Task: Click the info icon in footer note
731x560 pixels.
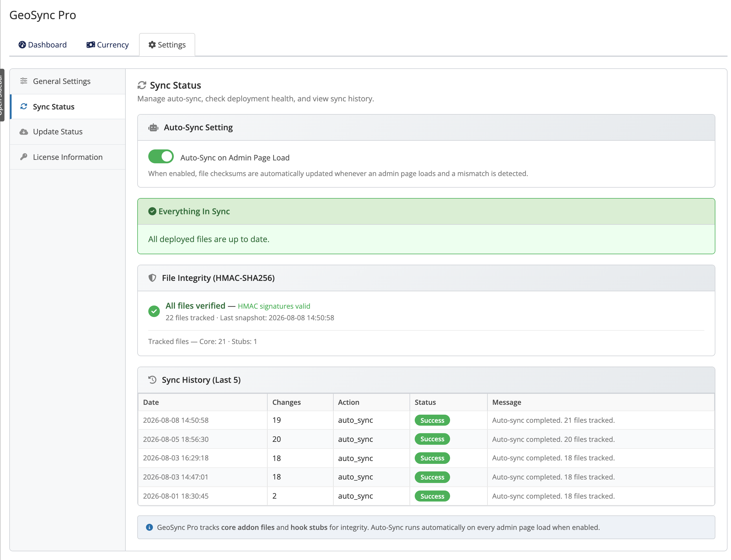Action: pyautogui.click(x=149, y=527)
